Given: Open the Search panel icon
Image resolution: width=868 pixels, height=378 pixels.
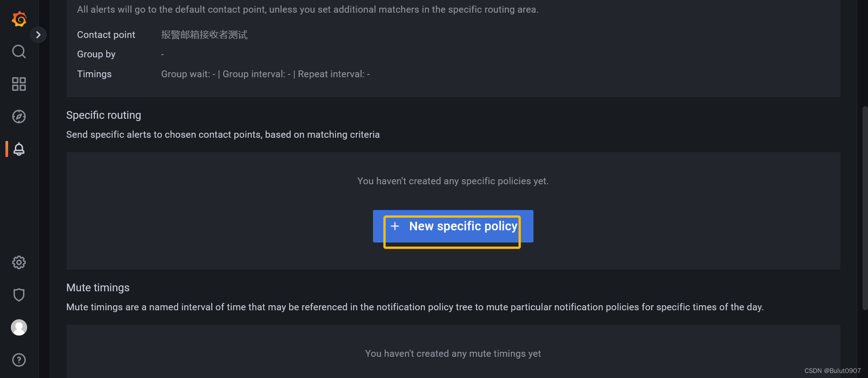Looking at the screenshot, I should [19, 51].
